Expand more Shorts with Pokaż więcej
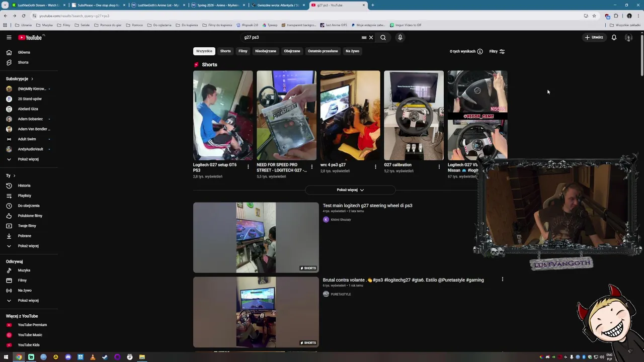This screenshot has width=644, height=362. [350, 190]
